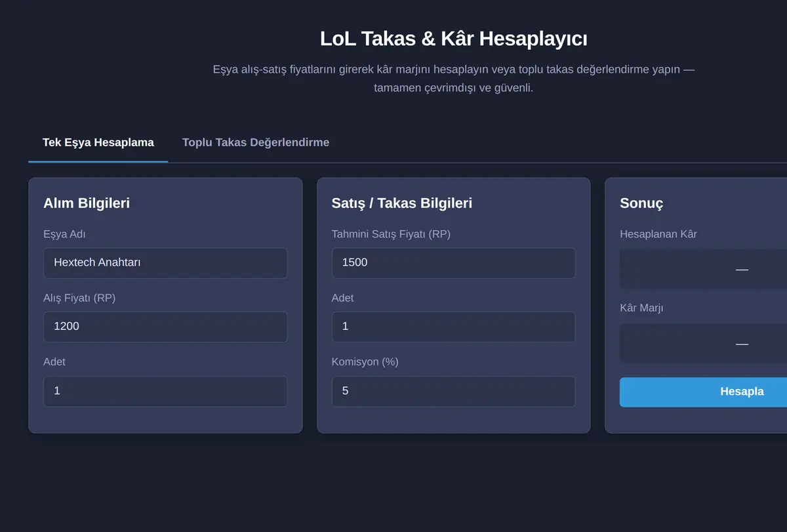Image resolution: width=787 pixels, height=532 pixels.
Task: Select Adet field in Alım Bilgileri card
Action: click(165, 391)
